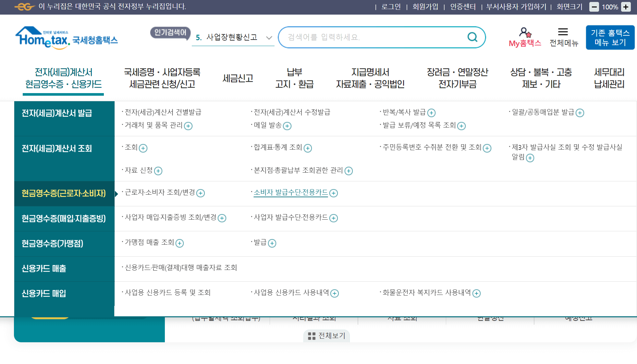This screenshot has height=364, width=637.
Task: Open the 인기검색어 dropdown arrow
Action: [269, 38]
